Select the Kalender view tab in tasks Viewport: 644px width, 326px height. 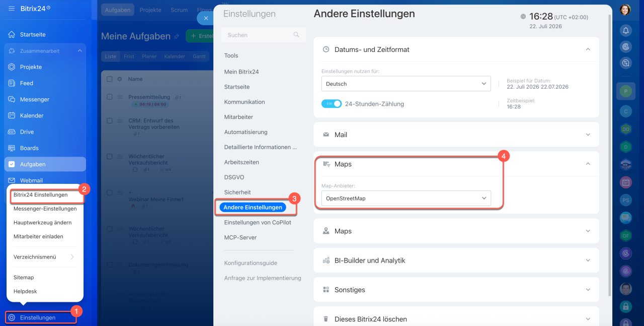pyautogui.click(x=175, y=56)
